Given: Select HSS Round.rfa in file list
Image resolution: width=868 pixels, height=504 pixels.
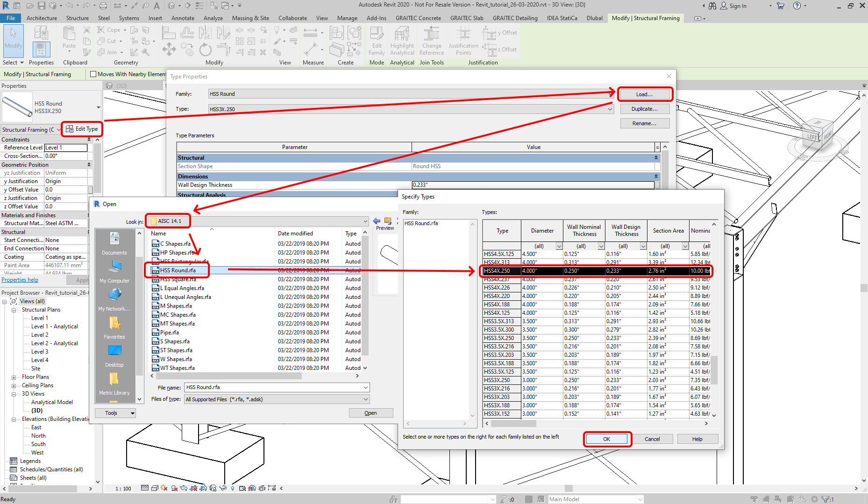Looking at the screenshot, I should pos(178,270).
